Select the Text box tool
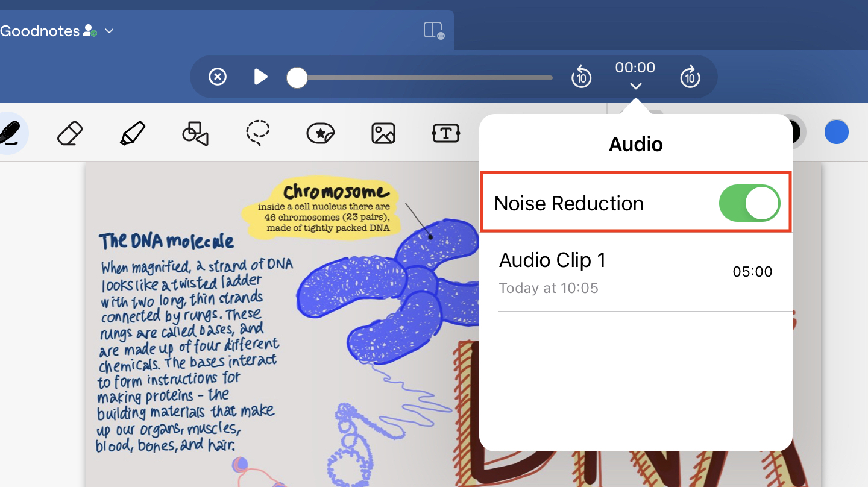This screenshot has height=487, width=868. pos(446,133)
